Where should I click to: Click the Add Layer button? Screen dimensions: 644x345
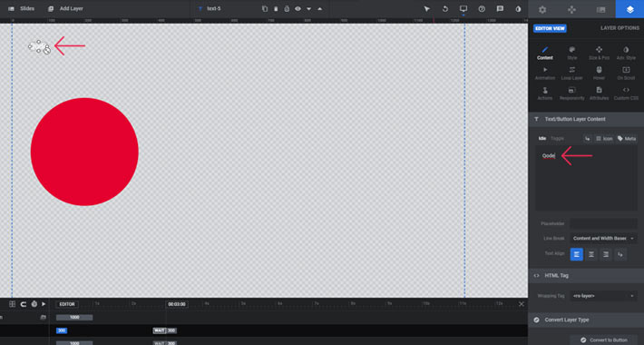coord(65,9)
